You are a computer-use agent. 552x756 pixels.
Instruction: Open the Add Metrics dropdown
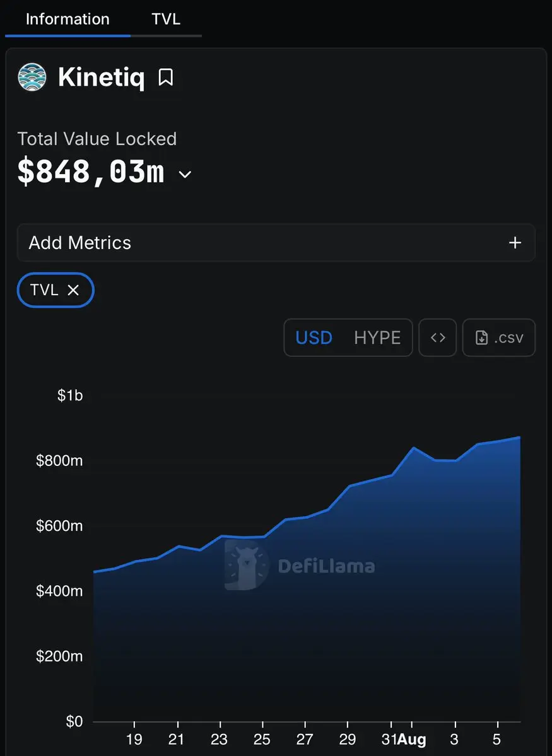click(276, 243)
